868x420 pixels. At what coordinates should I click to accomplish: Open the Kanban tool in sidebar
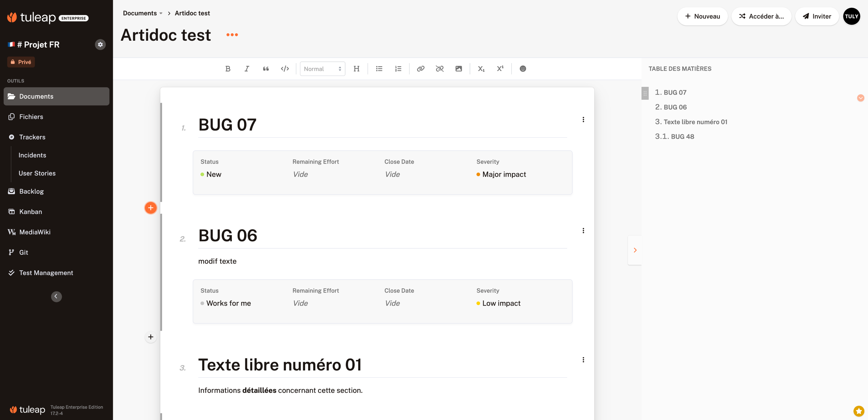tap(31, 212)
